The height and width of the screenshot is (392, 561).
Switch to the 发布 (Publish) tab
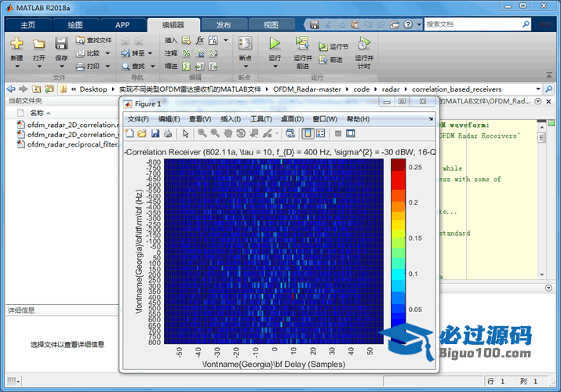coord(224,25)
